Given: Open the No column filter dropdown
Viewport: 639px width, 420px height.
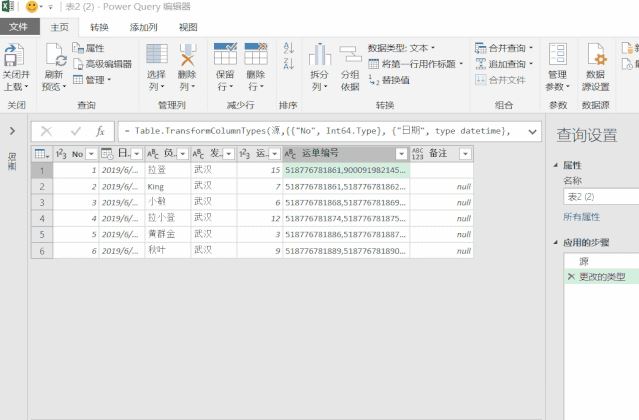Looking at the screenshot, I should click(x=91, y=154).
